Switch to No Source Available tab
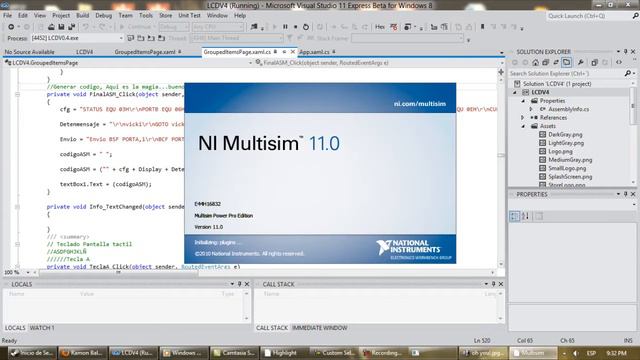640x360 pixels. (x=29, y=52)
